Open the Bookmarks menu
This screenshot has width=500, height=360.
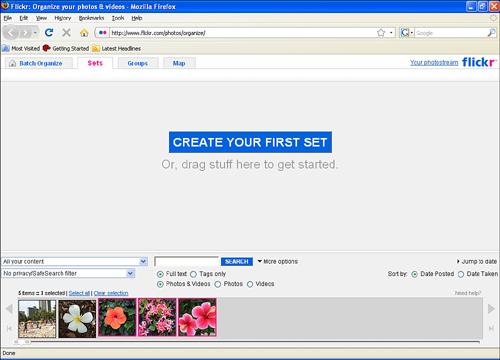coord(91,18)
